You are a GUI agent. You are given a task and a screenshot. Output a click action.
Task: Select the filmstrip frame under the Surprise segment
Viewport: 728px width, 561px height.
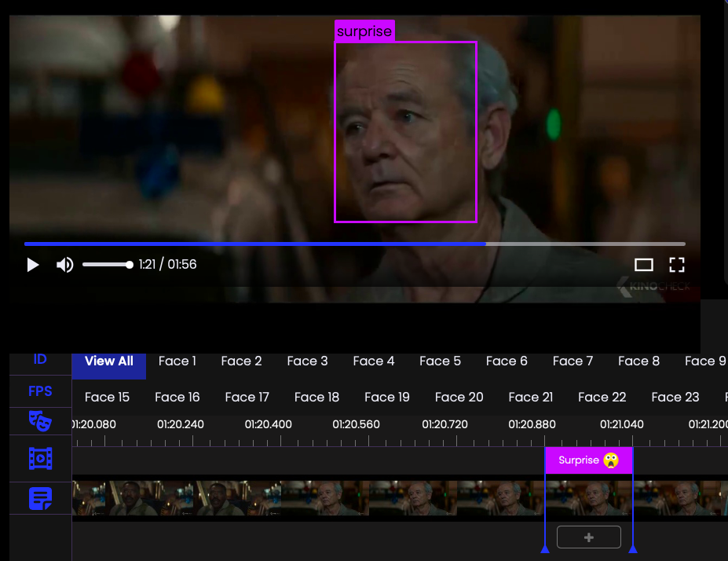pos(589,498)
